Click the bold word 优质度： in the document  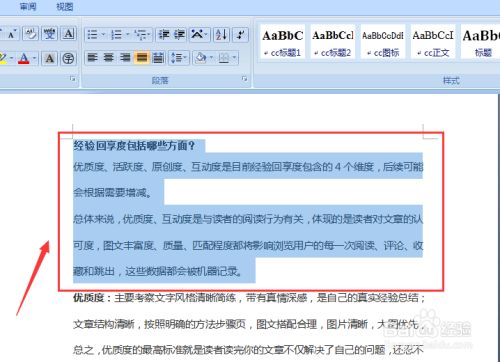(x=93, y=297)
